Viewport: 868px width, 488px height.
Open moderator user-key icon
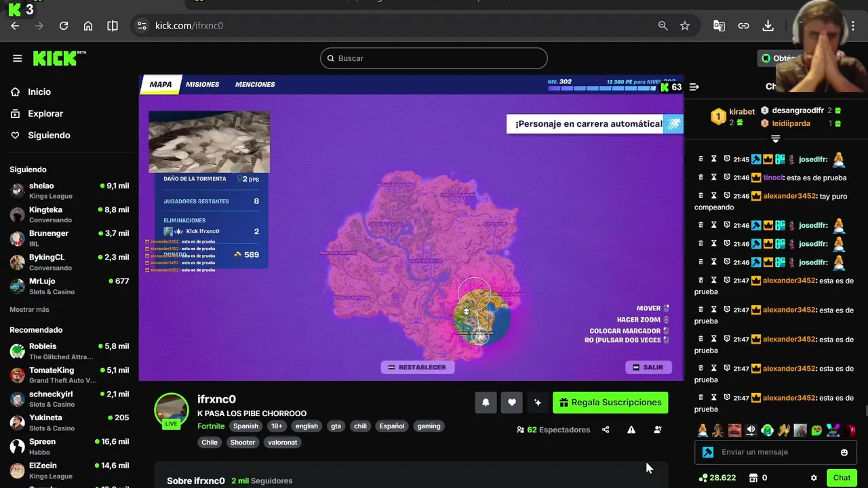point(657,430)
